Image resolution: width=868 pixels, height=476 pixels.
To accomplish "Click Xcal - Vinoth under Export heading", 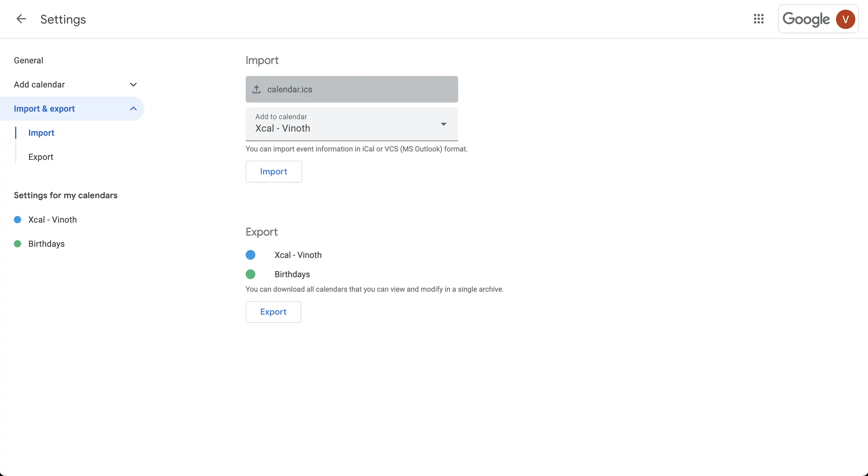I will tap(298, 255).
